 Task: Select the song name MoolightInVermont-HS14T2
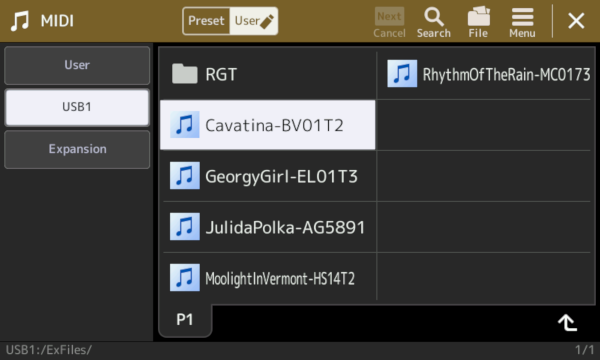pos(280,278)
